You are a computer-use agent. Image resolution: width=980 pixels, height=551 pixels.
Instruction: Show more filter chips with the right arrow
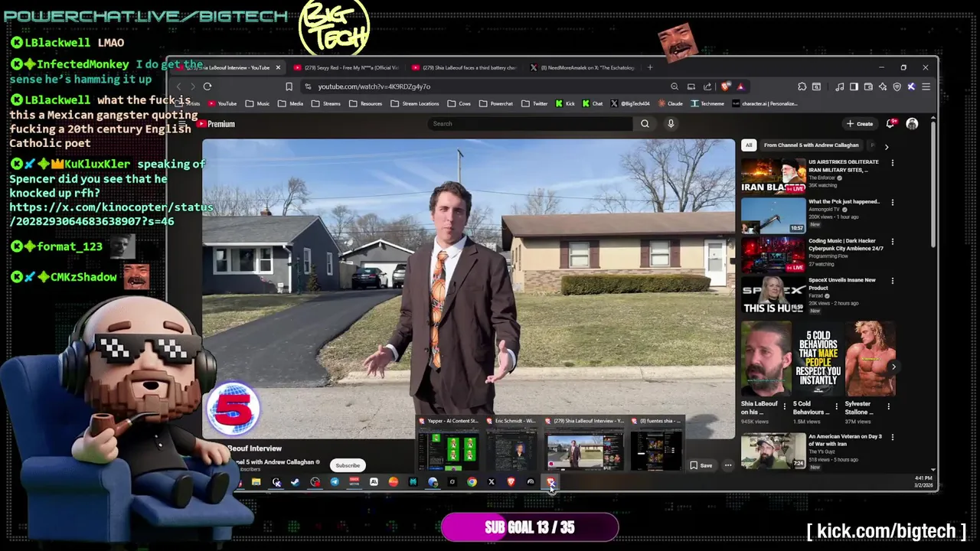pyautogui.click(x=887, y=146)
